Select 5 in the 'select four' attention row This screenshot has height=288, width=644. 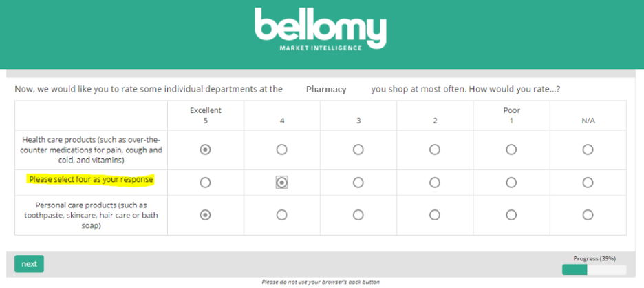click(x=205, y=183)
